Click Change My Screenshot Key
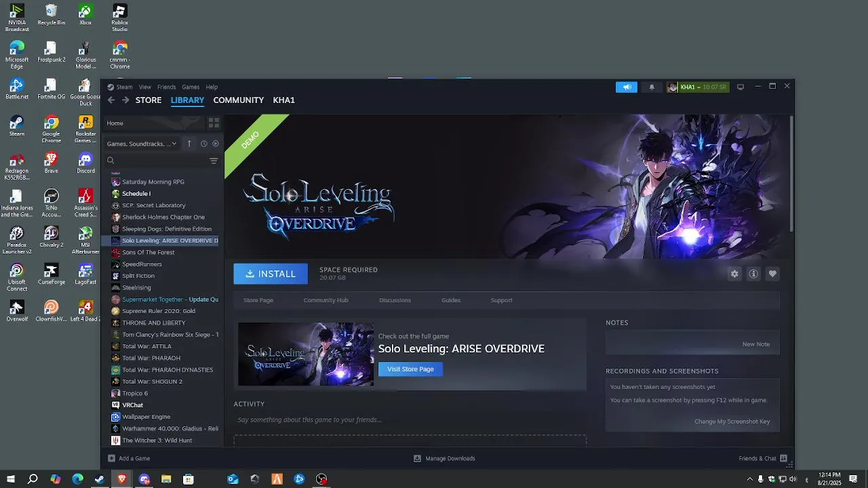This screenshot has height=488, width=868. [732, 422]
